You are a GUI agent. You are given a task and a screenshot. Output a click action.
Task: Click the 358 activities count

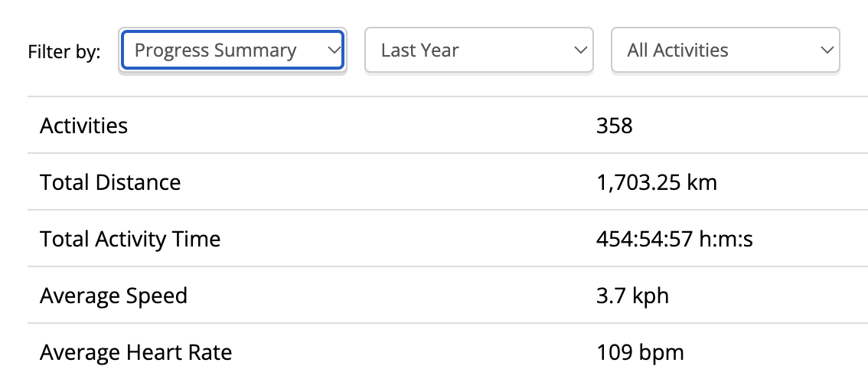pos(614,126)
